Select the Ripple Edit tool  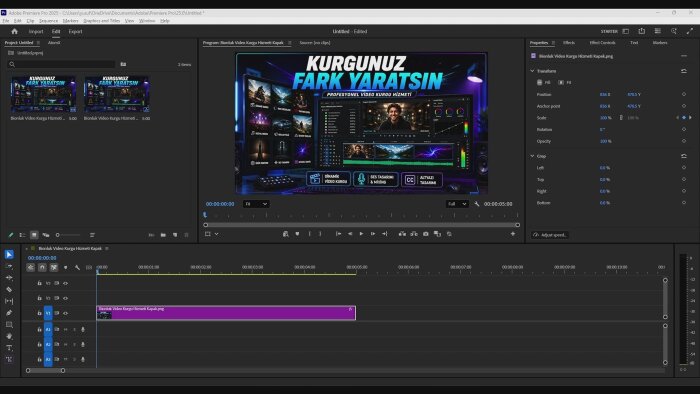tap(9, 278)
